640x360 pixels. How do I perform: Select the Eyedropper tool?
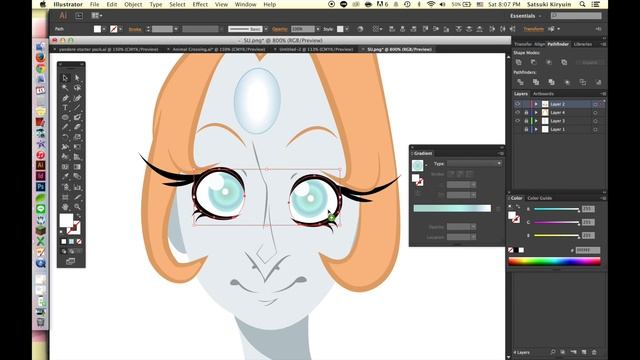(65, 176)
